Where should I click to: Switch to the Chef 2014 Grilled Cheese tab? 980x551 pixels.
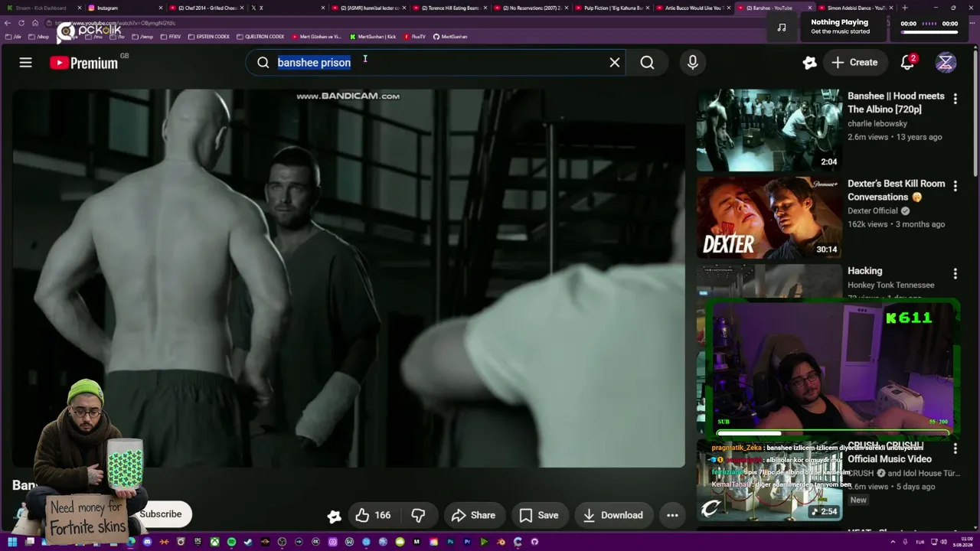(x=207, y=8)
